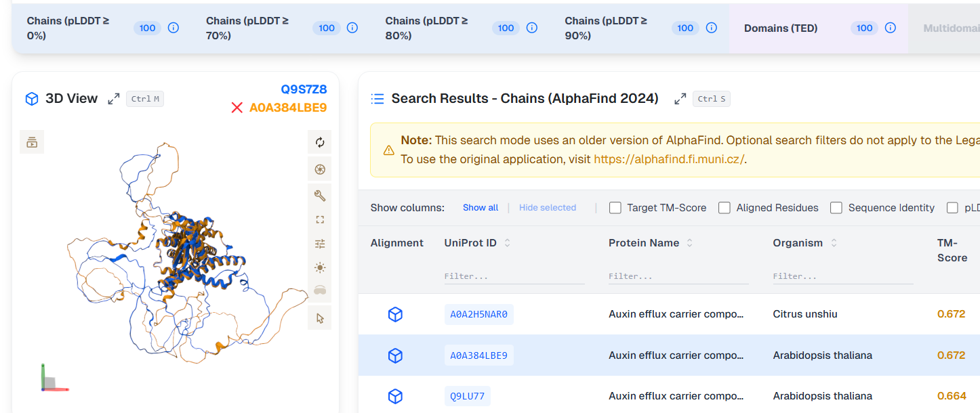
Task: Click the Protein Name filter field
Action: [x=678, y=276]
